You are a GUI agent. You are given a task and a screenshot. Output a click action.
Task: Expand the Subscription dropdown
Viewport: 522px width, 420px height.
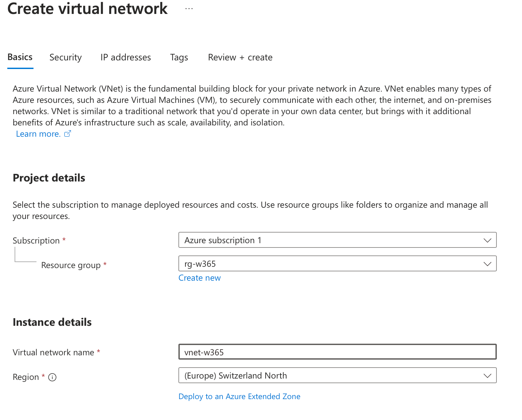pos(337,240)
